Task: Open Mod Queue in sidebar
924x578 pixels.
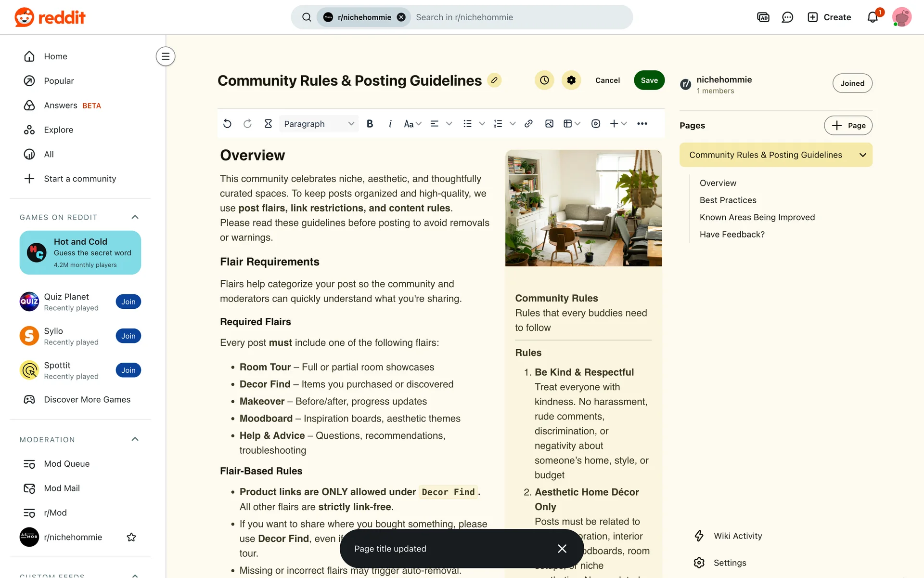Action: (66, 464)
